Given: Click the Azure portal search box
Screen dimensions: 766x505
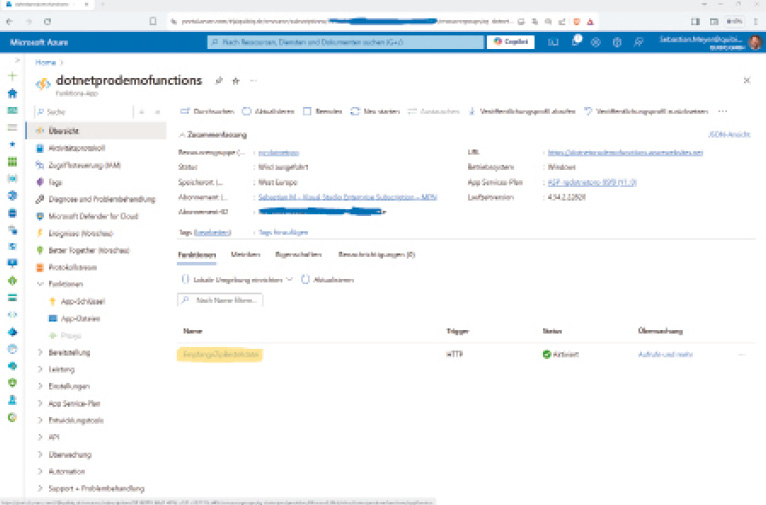Looking at the screenshot, I should 346,42.
